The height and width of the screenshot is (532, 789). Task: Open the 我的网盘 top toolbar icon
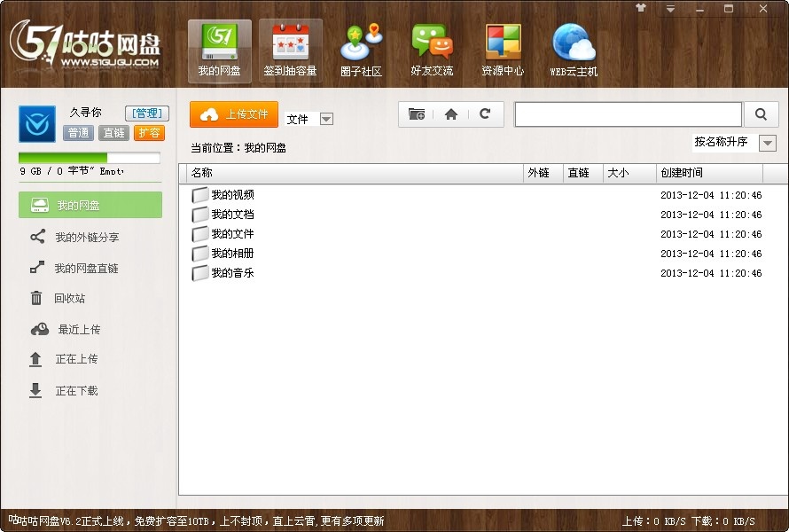219,51
